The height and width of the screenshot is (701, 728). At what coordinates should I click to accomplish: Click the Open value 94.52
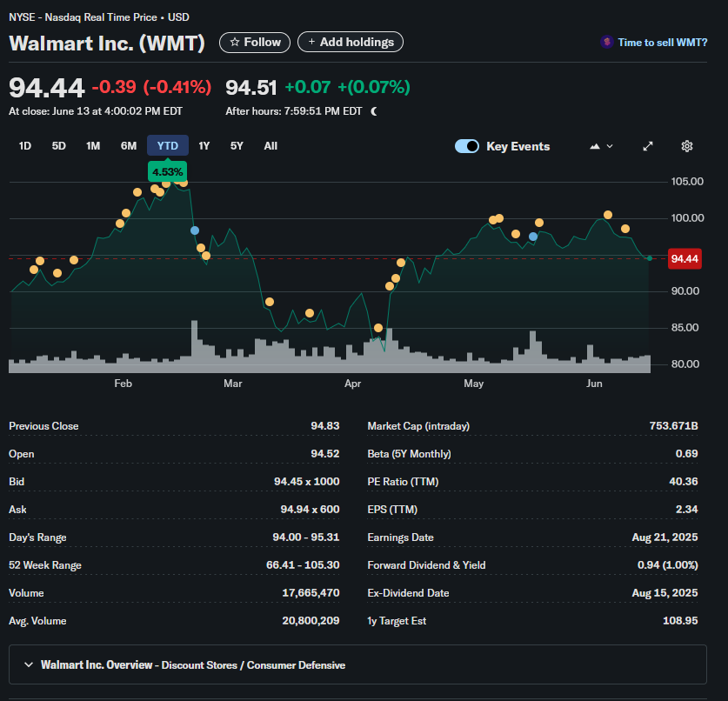[x=325, y=453]
